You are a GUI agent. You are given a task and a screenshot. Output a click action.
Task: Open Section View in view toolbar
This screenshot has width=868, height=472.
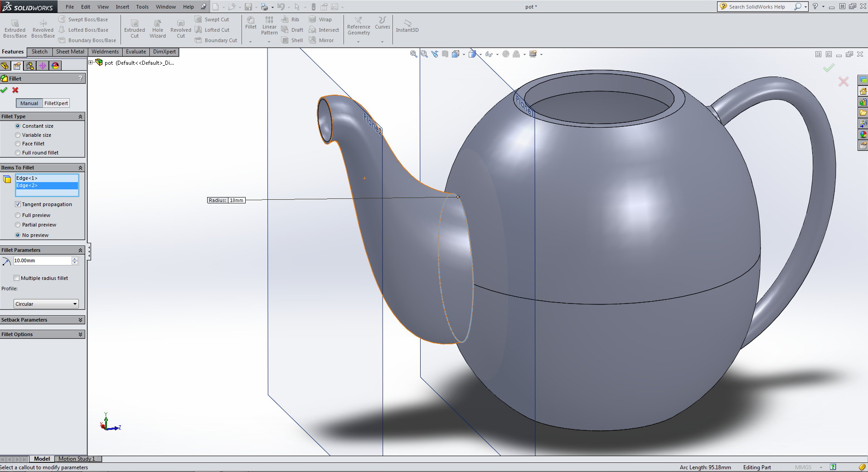(445, 54)
